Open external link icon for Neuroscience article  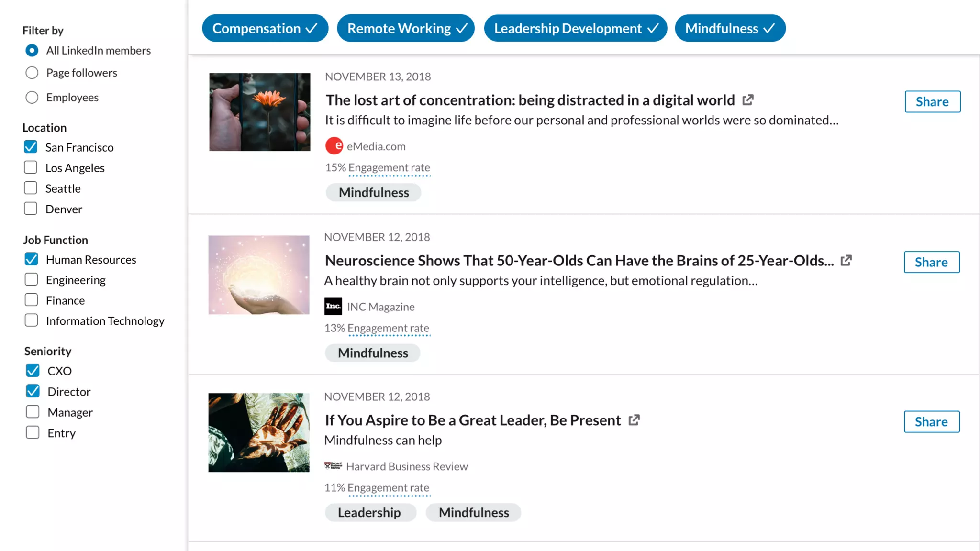tap(846, 261)
